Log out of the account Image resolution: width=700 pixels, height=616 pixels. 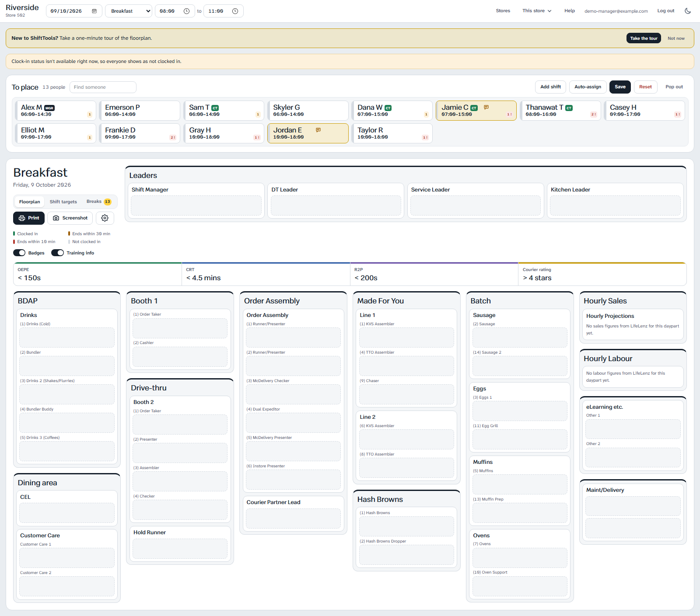coord(666,11)
